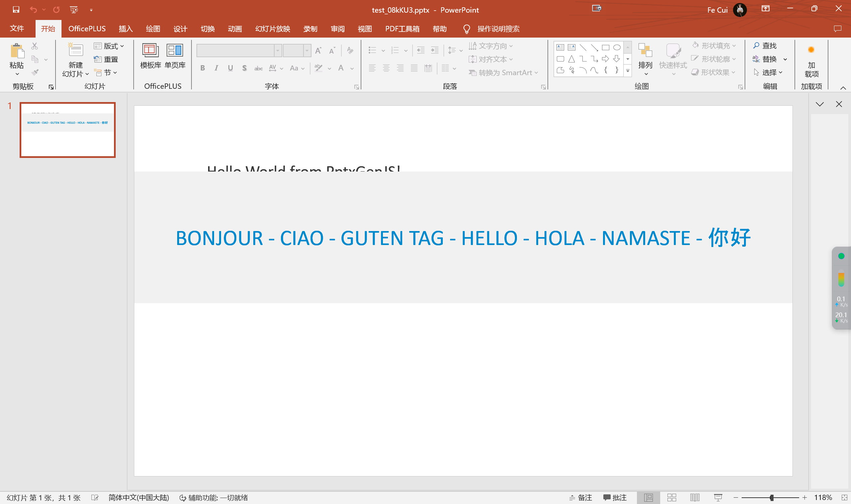851x504 pixels.
Task: Click the Paste (粘贴) clipboard icon
Action: (x=17, y=51)
